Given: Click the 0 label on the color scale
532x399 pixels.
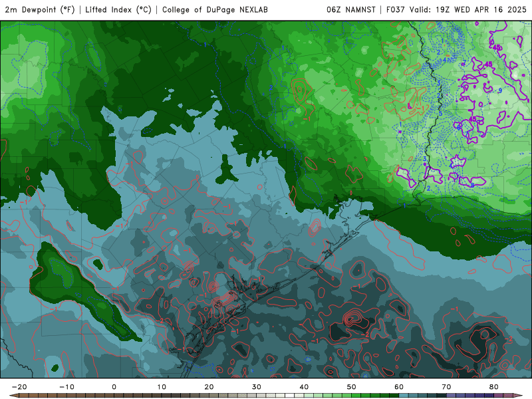Looking at the screenshot, I should (x=114, y=387).
